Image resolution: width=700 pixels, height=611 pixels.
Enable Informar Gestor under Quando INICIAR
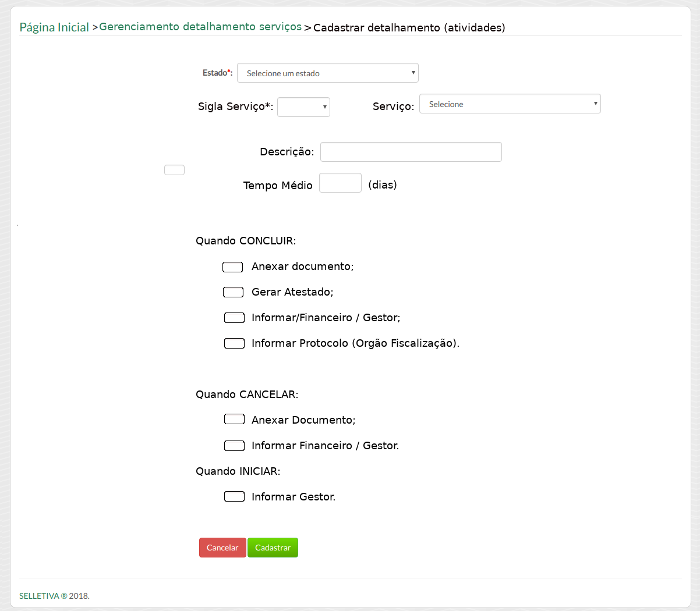point(234,496)
